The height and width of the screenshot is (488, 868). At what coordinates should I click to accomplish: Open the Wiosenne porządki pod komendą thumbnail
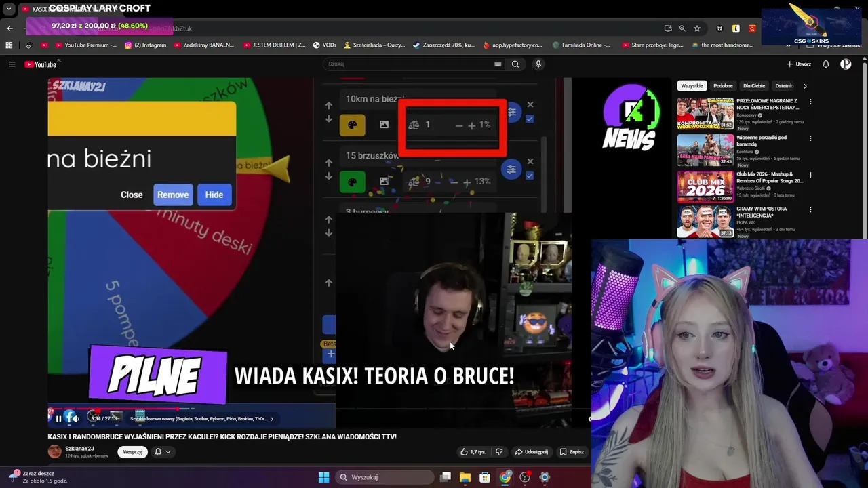[705, 150]
